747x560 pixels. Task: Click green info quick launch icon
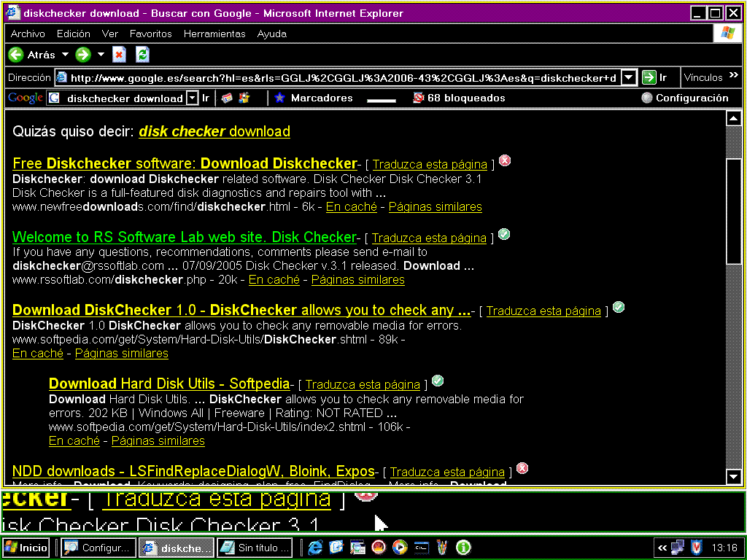click(463, 548)
